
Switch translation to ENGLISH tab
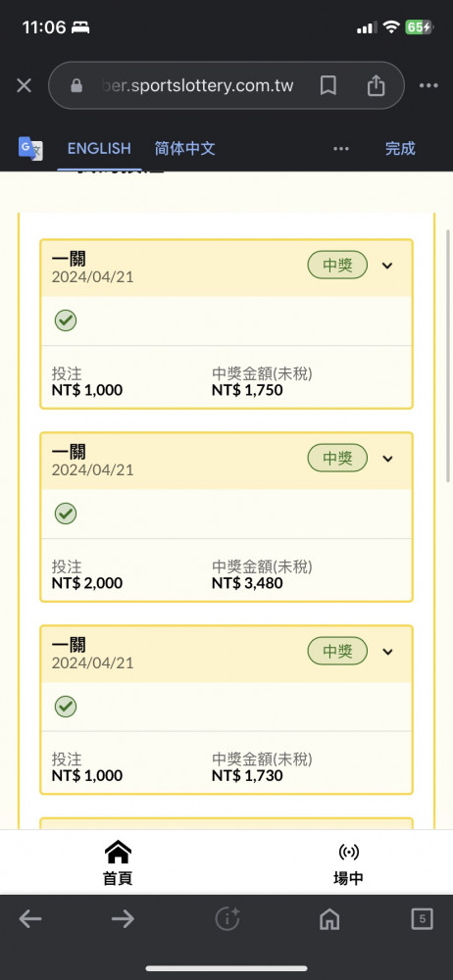(99, 149)
